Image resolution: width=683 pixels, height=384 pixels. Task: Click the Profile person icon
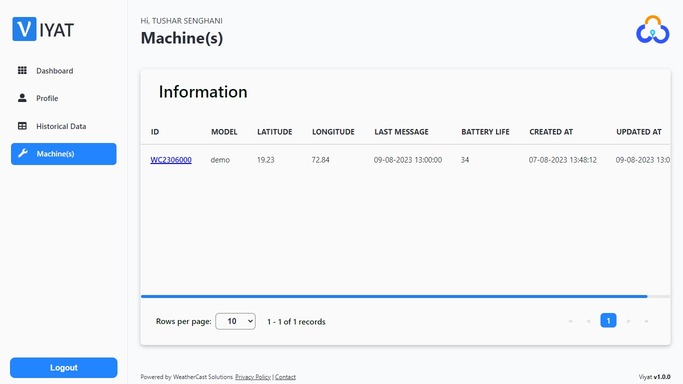point(22,98)
